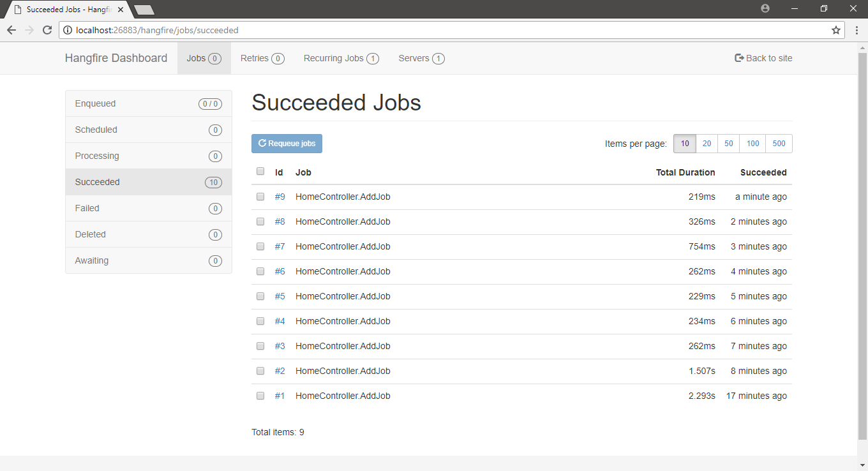Check the box for job #4

260,321
